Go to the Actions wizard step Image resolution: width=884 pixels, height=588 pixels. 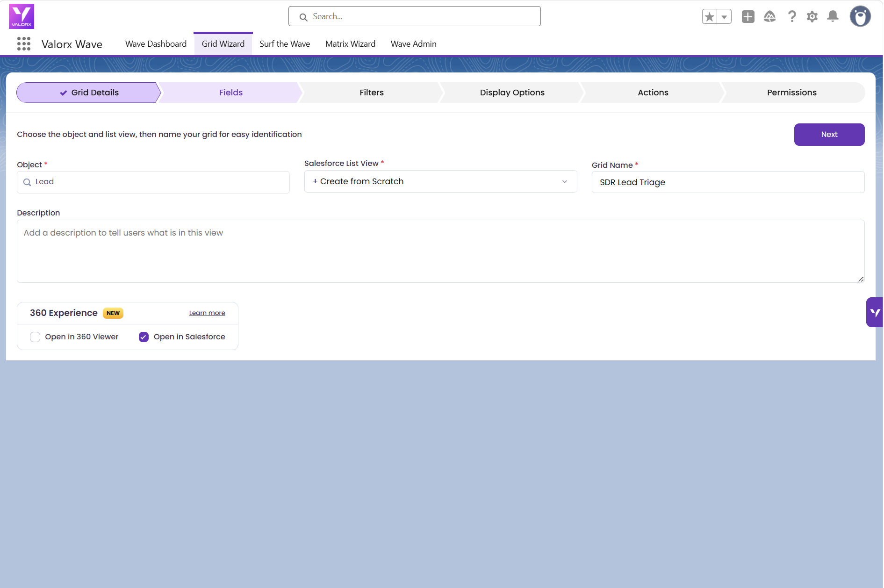(653, 93)
